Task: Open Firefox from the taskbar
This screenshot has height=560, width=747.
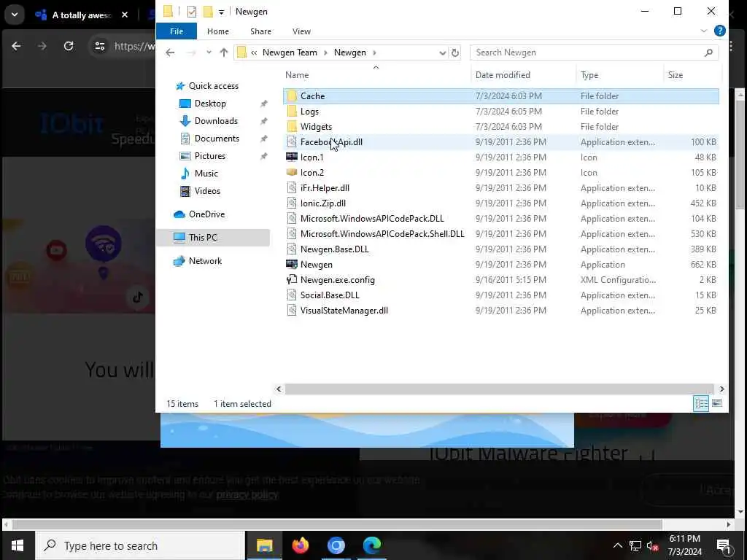Action: (300, 545)
